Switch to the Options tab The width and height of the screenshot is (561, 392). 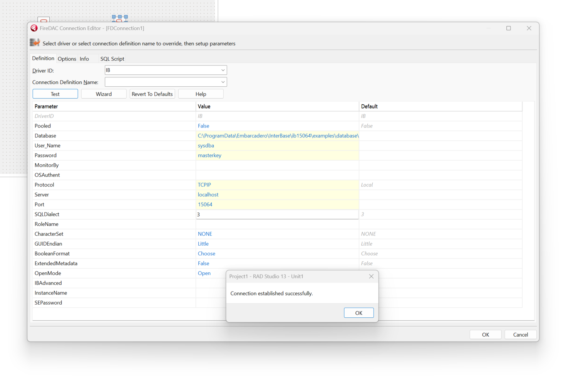[67, 59]
